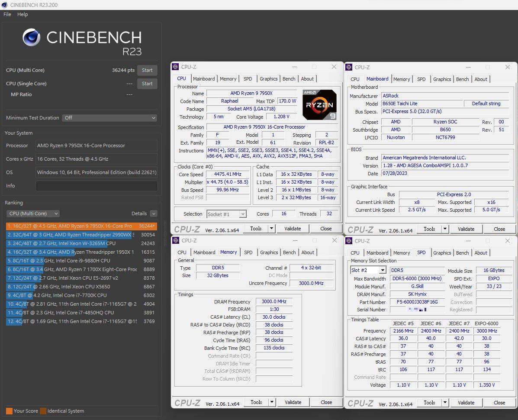Click the Cinebench icon in the title bar
This screenshot has width=518, height=420.
[x=4, y=5]
